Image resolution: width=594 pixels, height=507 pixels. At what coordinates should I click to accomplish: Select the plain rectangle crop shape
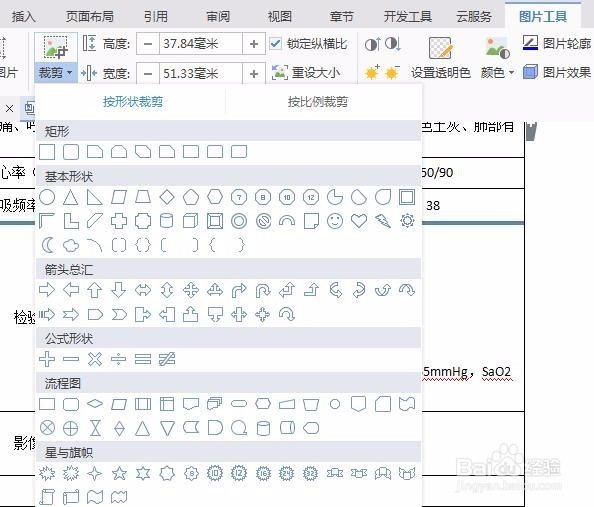click(47, 152)
